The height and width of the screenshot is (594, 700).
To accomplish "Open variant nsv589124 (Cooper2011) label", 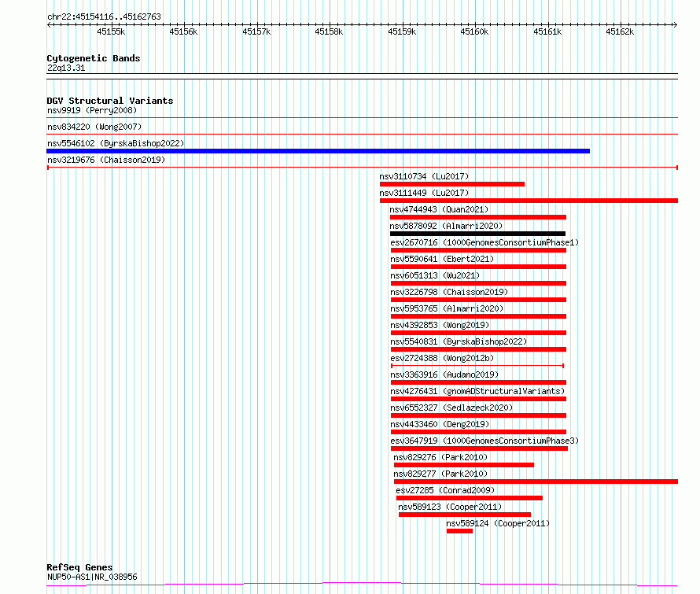I will [498, 523].
